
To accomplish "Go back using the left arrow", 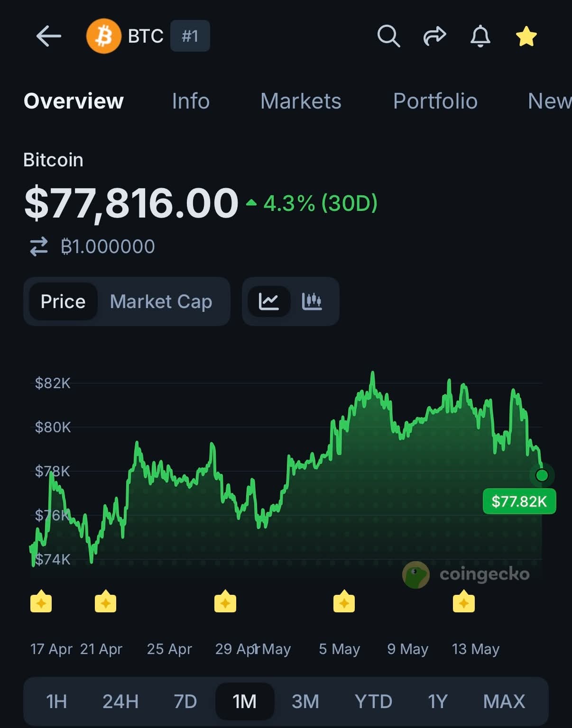I will coord(48,36).
